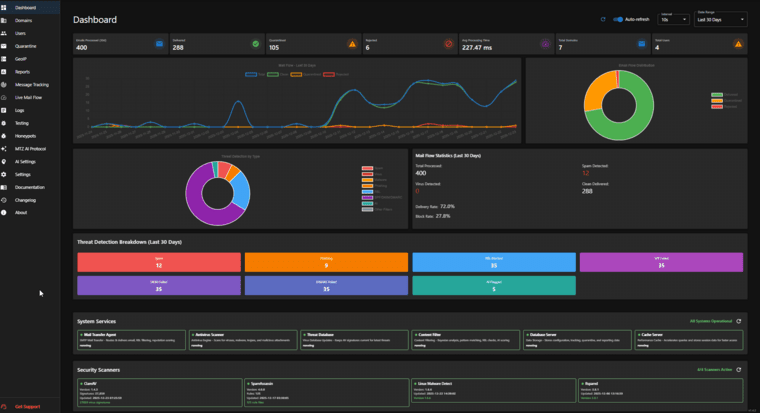Click the red Spam 12 tile
Screen dimensions: 760x413
tap(159, 262)
